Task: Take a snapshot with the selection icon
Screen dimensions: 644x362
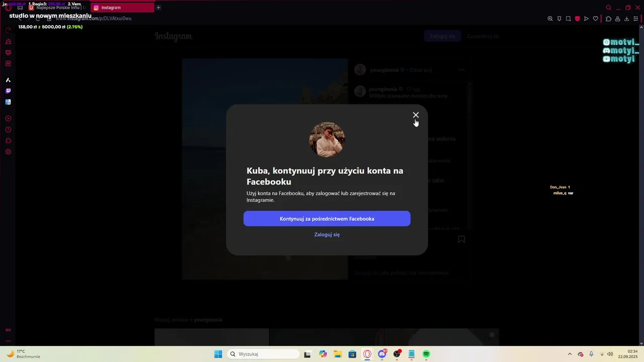Action: [x=568, y=19]
